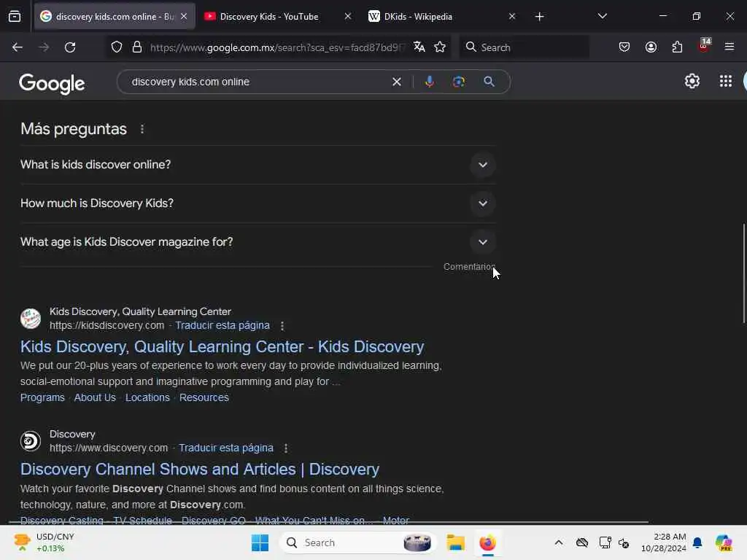The height and width of the screenshot is (560, 747).
Task: Open extensions puzzle icon
Action: pos(677,47)
